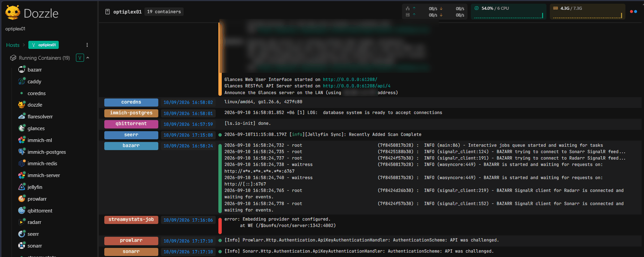Click the red and blue dots indicator
The image size is (644, 257).
[634, 11]
